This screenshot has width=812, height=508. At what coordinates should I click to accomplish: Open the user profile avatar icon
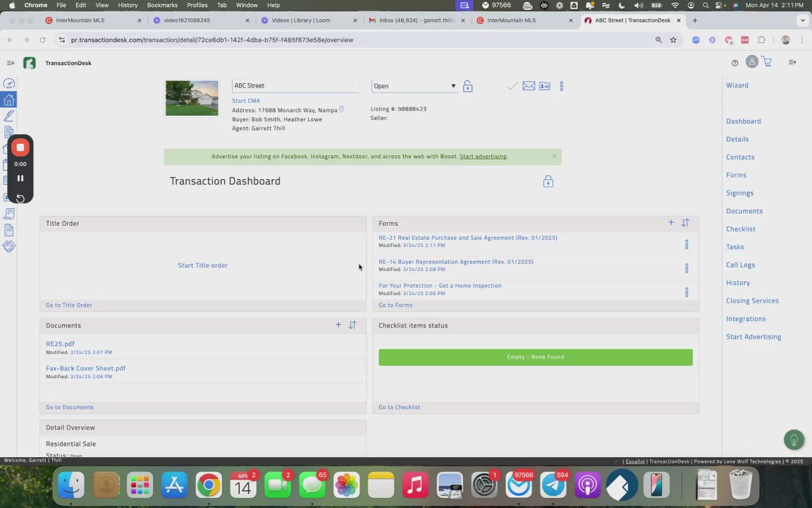pos(752,61)
